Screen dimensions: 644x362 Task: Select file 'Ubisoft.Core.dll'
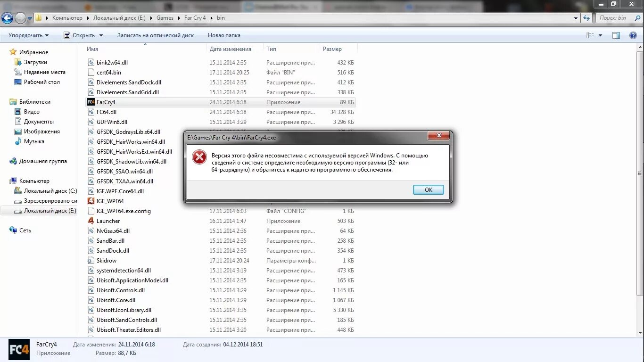116,300
